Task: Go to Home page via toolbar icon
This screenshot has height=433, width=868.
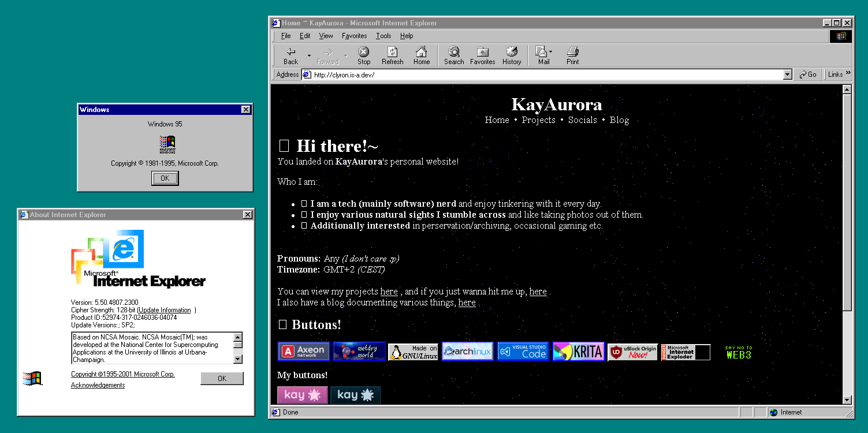Action: pyautogui.click(x=422, y=55)
